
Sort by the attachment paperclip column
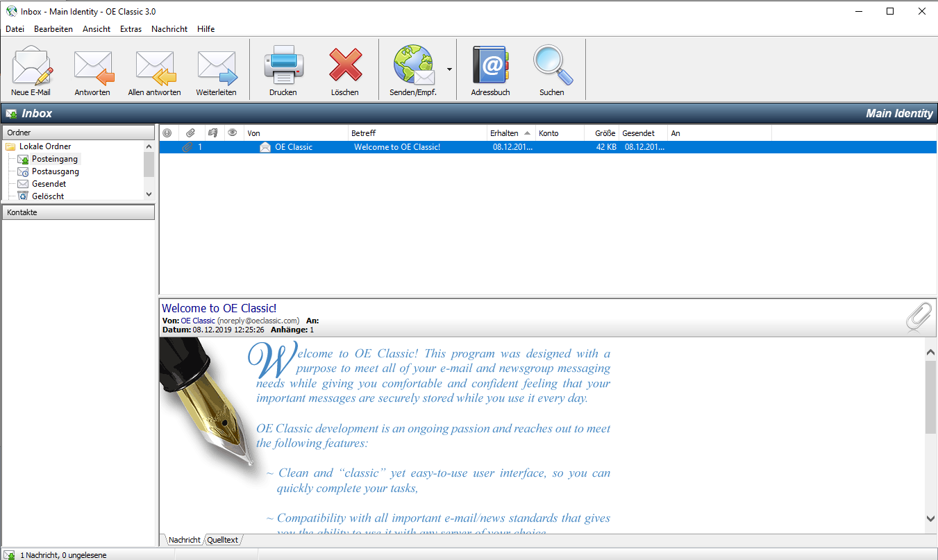pyautogui.click(x=190, y=133)
